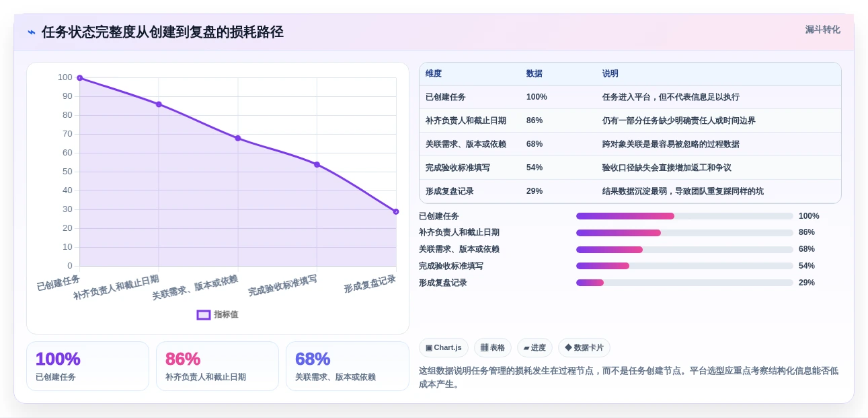Click the 数据卡片 tag chip
The width and height of the screenshot is (868, 418).
point(584,347)
